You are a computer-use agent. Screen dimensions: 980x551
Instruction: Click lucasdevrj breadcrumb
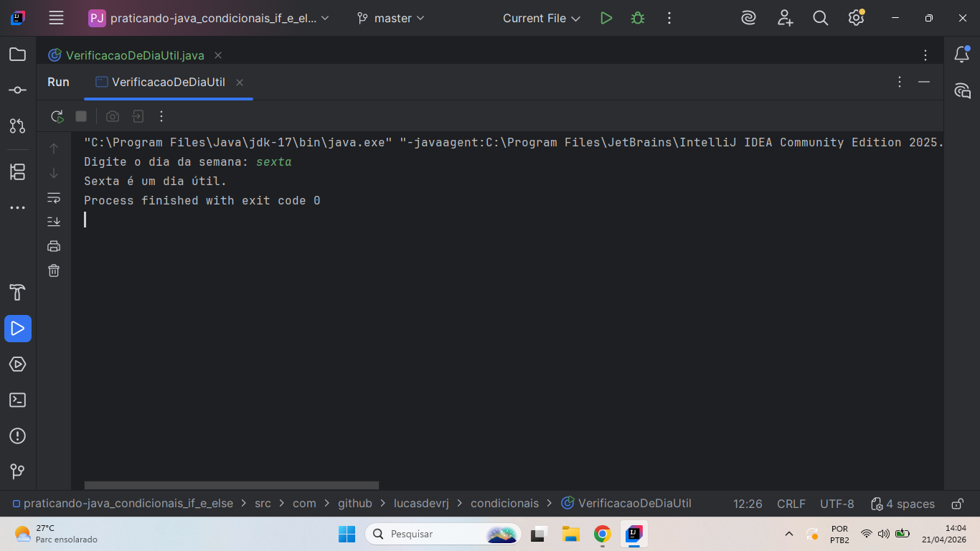click(421, 504)
